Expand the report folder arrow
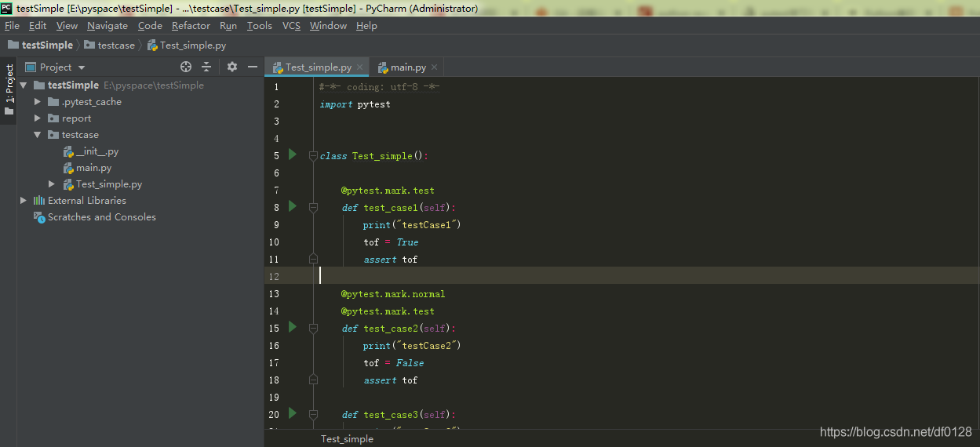This screenshot has height=447, width=980. click(38, 118)
